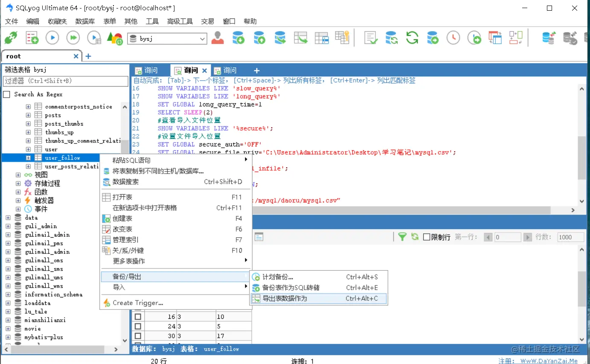Expand the 视图 views node

(x=18, y=175)
